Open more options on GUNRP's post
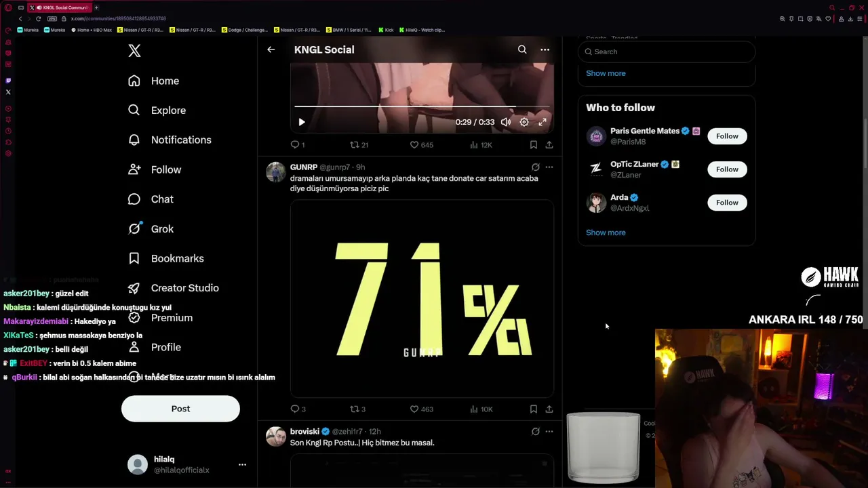The height and width of the screenshot is (488, 868). coord(549,167)
